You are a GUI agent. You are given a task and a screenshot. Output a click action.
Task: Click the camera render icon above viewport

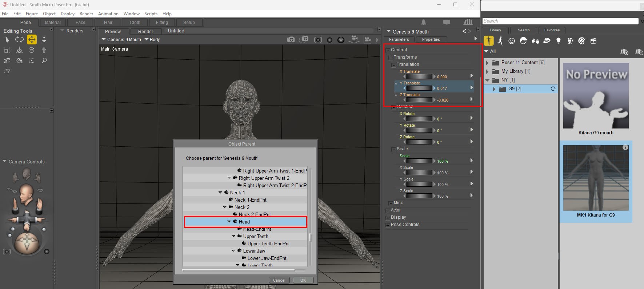click(291, 40)
